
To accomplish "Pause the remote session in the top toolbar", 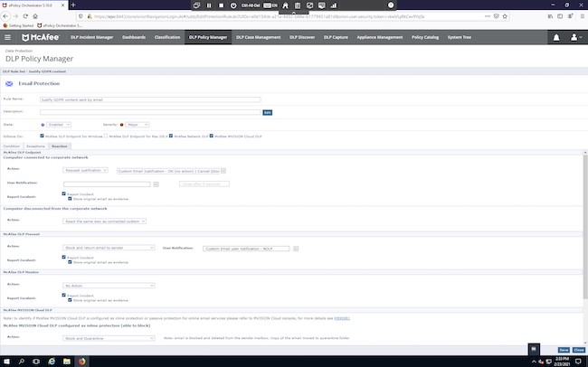I will coord(209,5).
